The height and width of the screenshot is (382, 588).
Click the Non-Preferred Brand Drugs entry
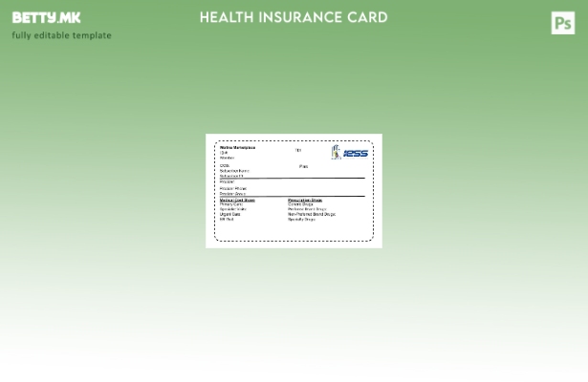pyautogui.click(x=311, y=214)
